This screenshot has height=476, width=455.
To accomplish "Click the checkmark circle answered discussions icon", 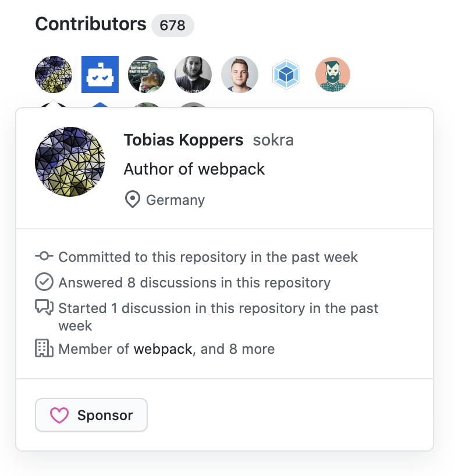I will tap(44, 282).
